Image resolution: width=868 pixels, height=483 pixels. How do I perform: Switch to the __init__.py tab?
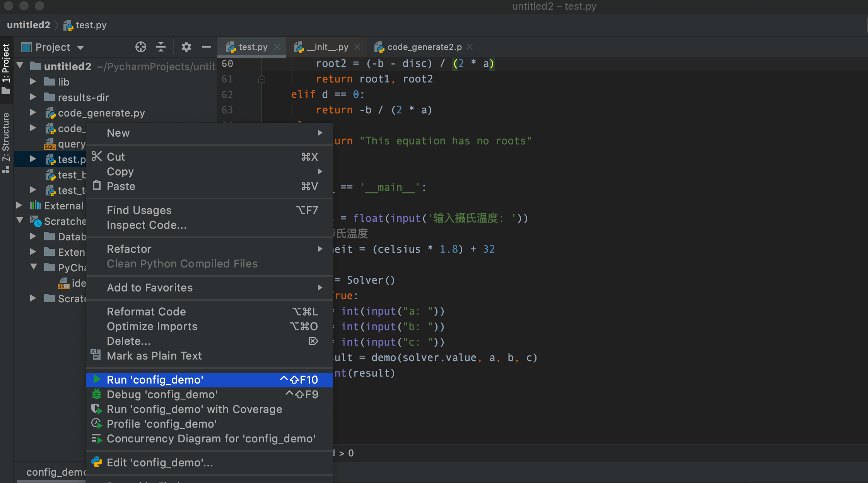327,47
